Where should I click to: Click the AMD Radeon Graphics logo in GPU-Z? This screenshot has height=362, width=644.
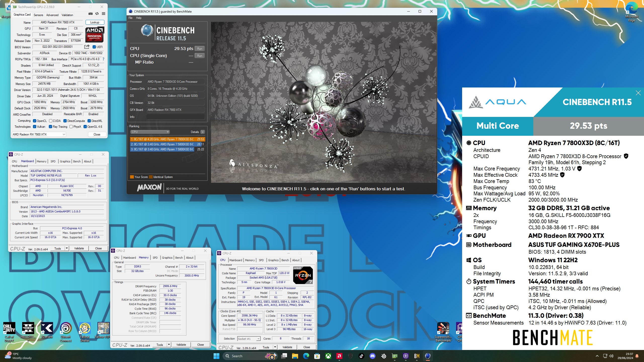[x=95, y=35]
